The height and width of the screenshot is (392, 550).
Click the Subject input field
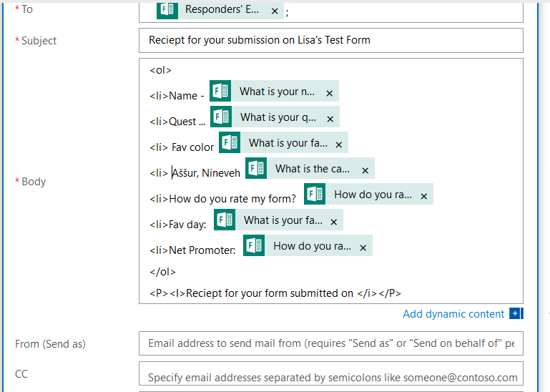point(330,40)
